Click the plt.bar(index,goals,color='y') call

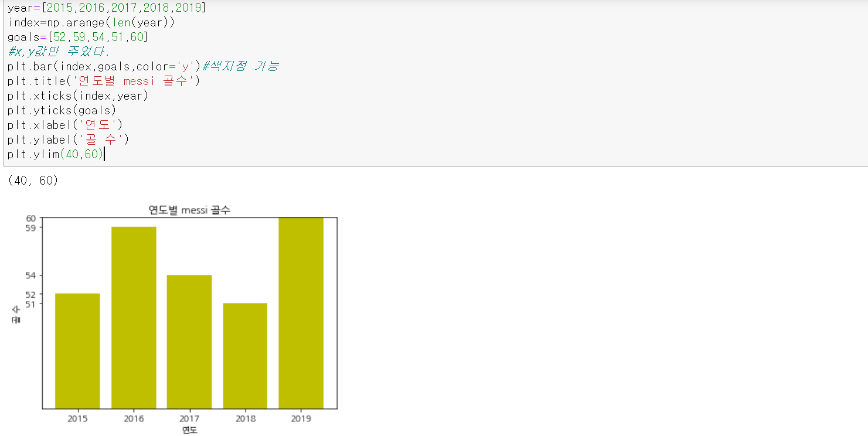click(104, 66)
